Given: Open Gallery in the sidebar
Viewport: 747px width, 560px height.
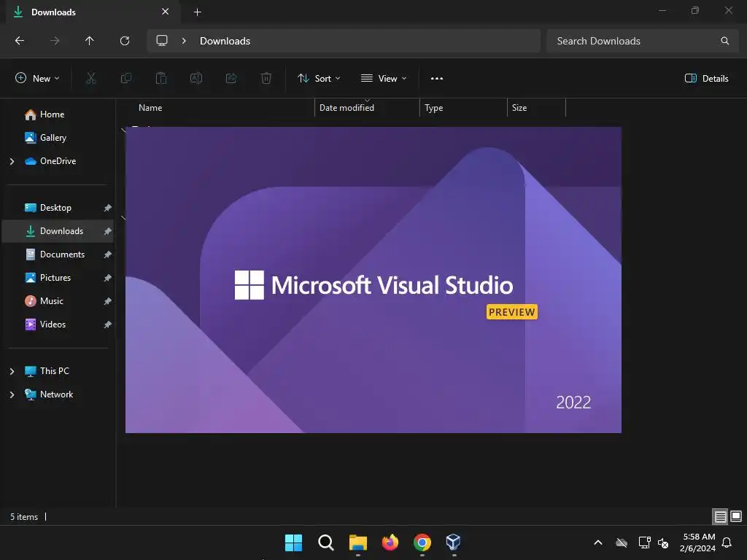Looking at the screenshot, I should coord(53,138).
